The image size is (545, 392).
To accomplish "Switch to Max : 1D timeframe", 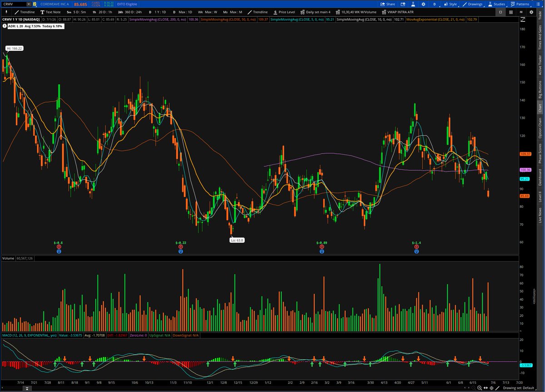I will pyautogui.click(x=183, y=12).
